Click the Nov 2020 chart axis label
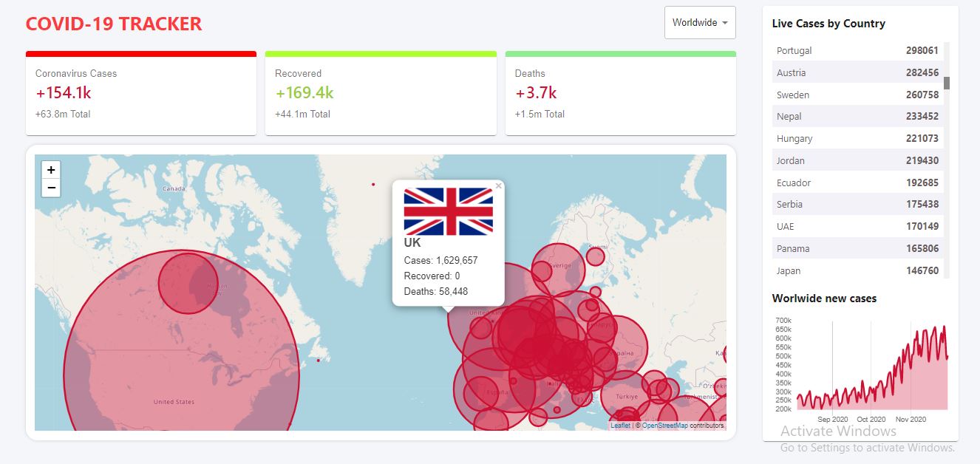The image size is (980, 464). pyautogui.click(x=911, y=419)
